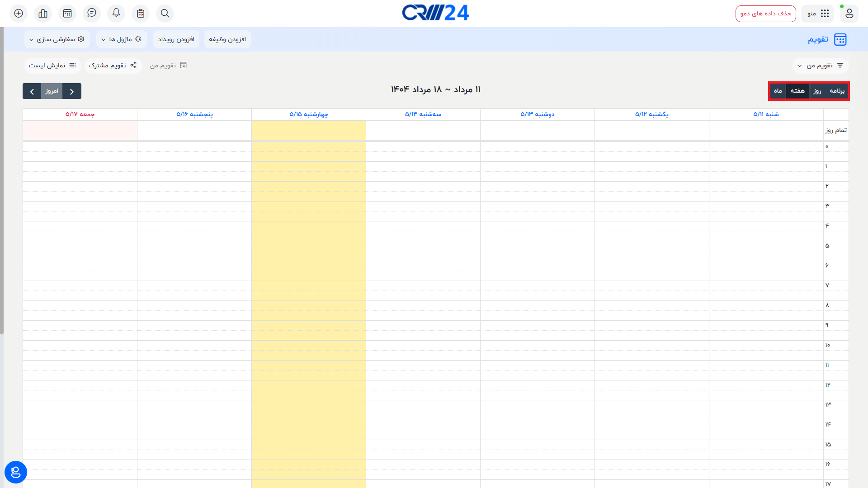Switch to روز day view
The height and width of the screenshot is (488, 868).
coord(817,91)
